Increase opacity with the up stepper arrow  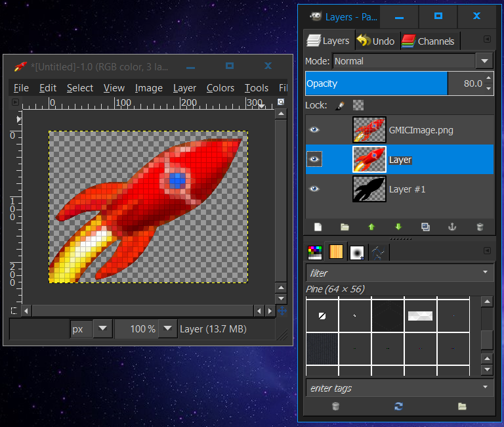point(488,78)
